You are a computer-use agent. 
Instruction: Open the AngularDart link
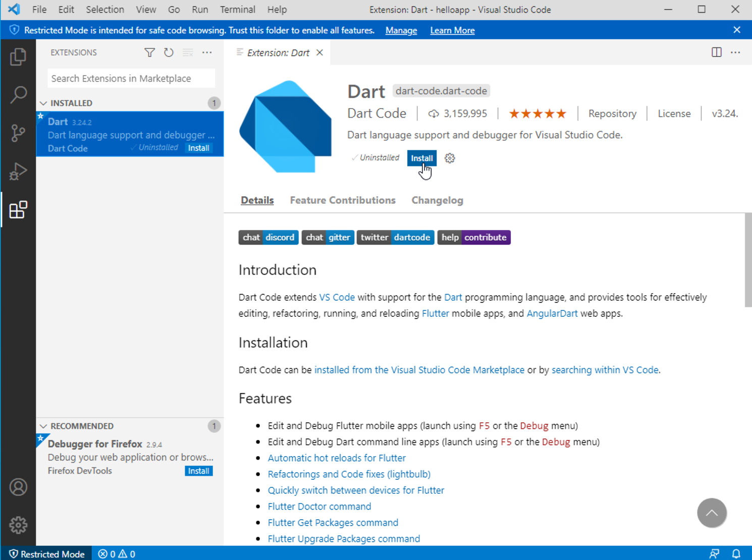[x=552, y=313]
